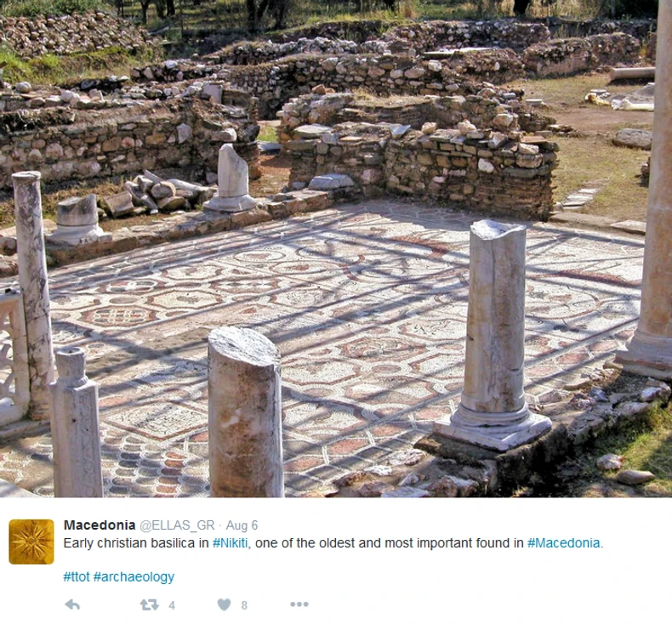
Task: Open the @ELLAS_GR handle
Action: pyautogui.click(x=177, y=525)
